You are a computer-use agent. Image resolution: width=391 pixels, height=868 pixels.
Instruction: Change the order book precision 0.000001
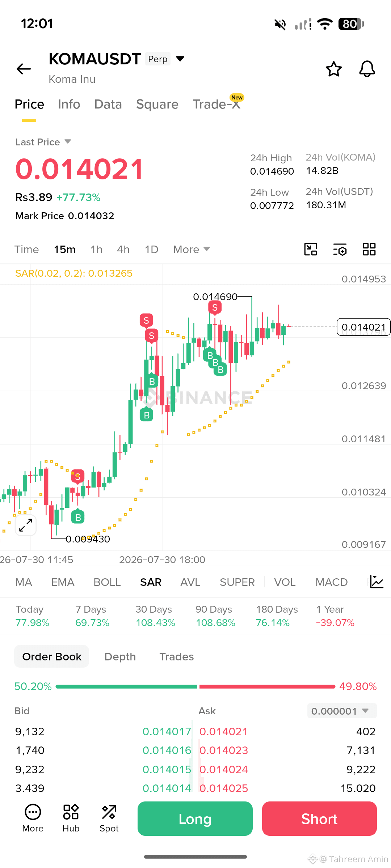tap(342, 711)
